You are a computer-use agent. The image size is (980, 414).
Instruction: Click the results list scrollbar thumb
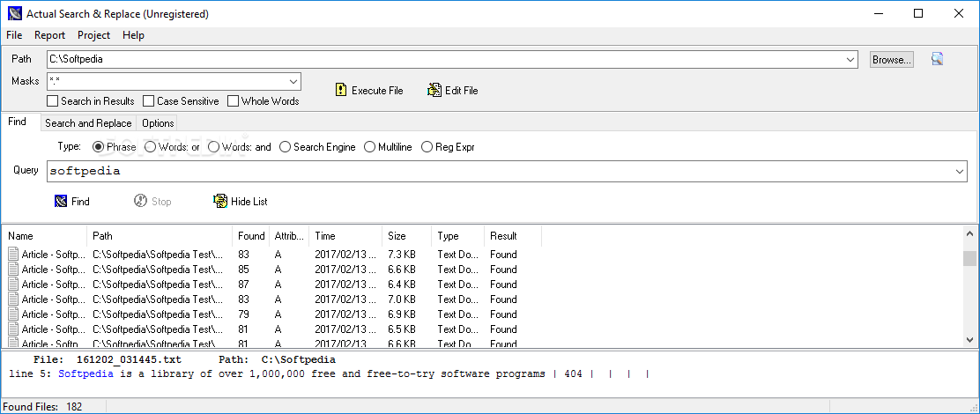(969, 258)
